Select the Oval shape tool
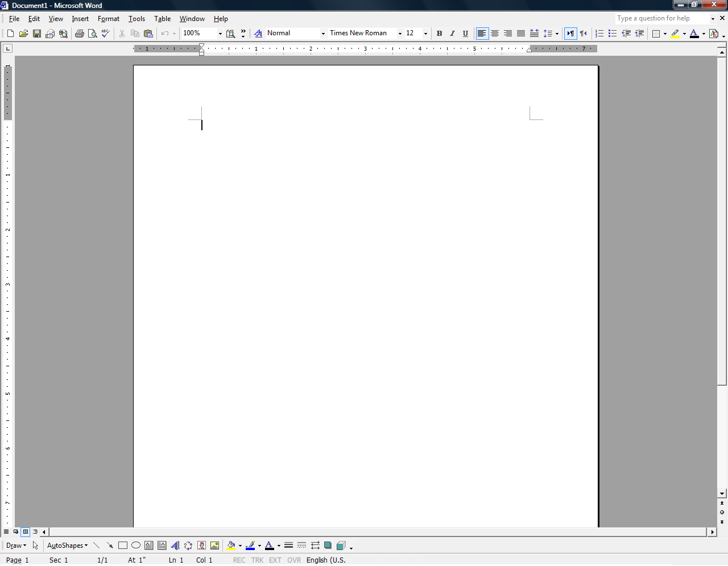This screenshot has height=566, width=728. point(135,546)
